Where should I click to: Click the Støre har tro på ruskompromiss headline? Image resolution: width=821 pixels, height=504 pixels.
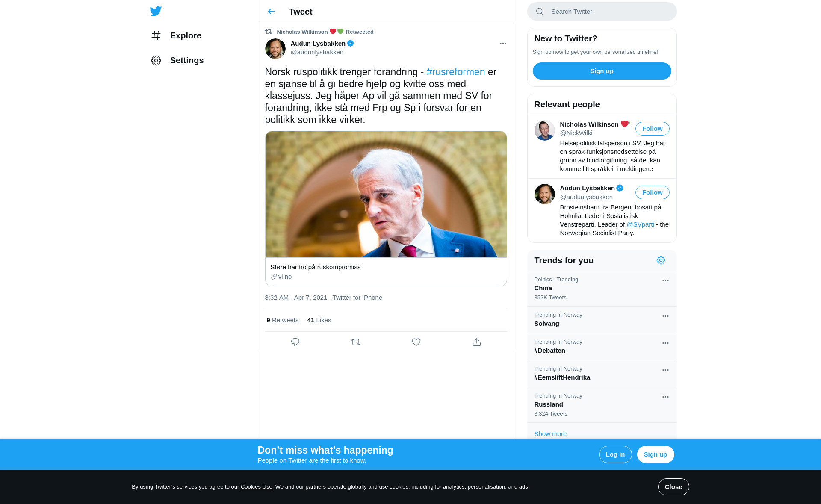pyautogui.click(x=316, y=267)
